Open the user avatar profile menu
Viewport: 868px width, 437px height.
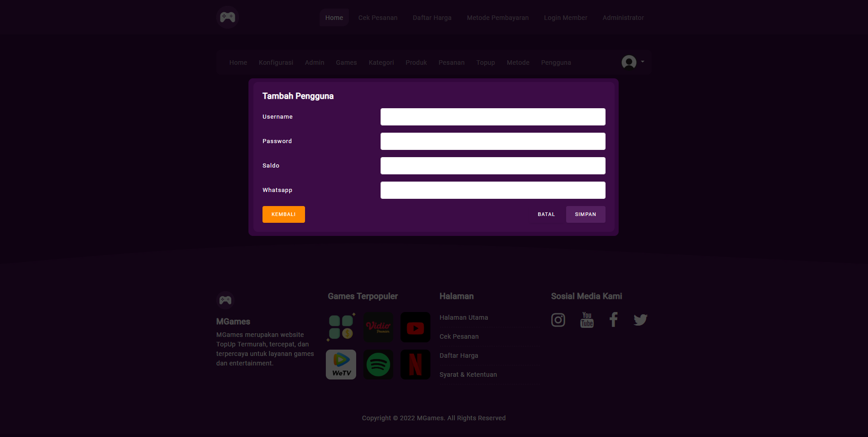pos(629,62)
